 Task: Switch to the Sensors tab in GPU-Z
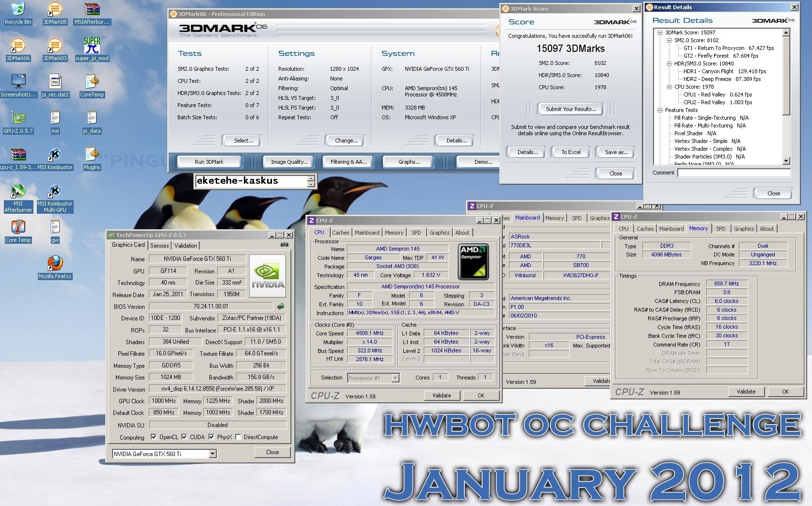point(159,246)
